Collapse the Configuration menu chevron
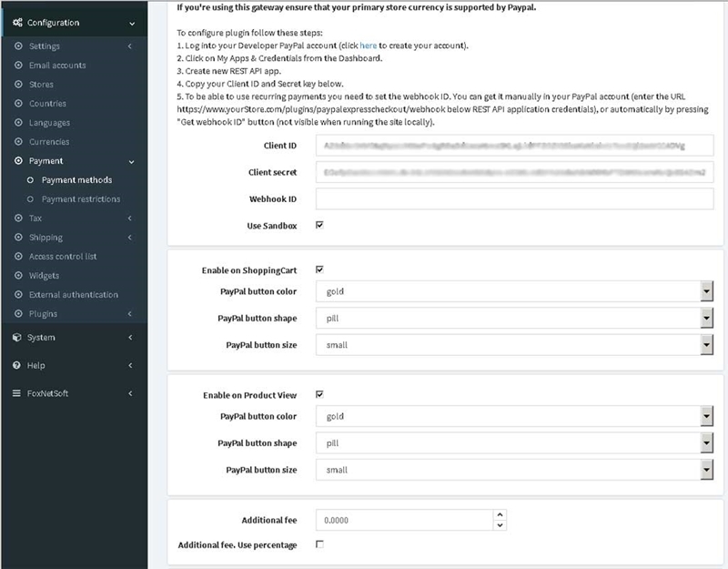The height and width of the screenshot is (569, 728). 132,24
